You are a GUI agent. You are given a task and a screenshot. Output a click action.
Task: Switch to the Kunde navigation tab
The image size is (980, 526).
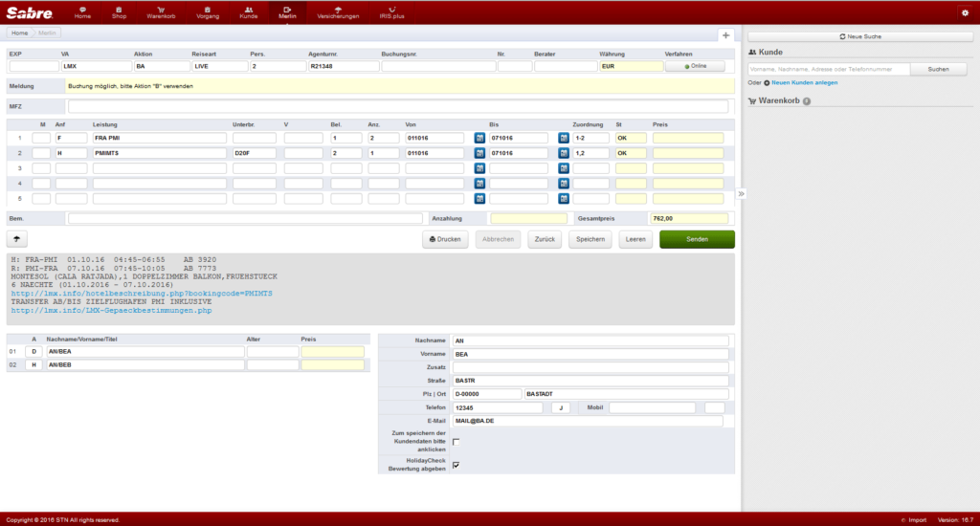coord(248,12)
